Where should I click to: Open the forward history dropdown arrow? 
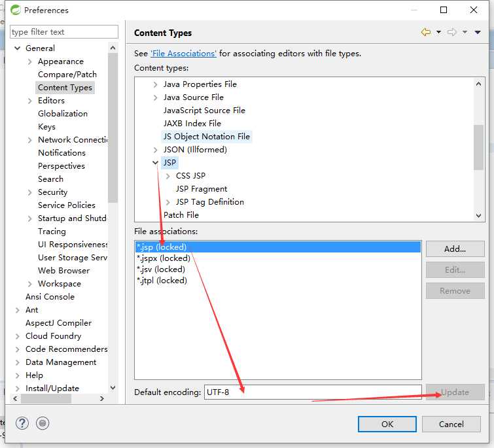tap(465, 32)
